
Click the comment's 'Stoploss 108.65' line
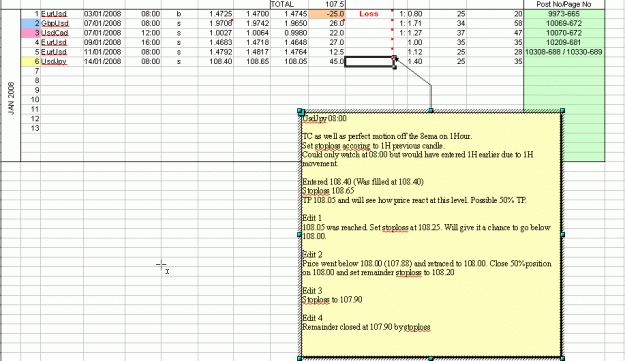point(328,191)
